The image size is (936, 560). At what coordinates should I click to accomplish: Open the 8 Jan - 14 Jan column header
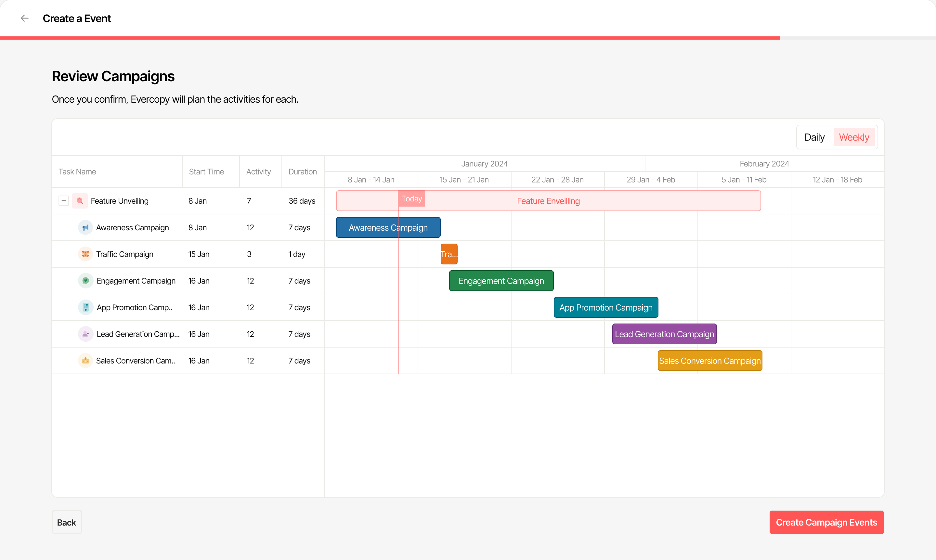[x=371, y=180]
